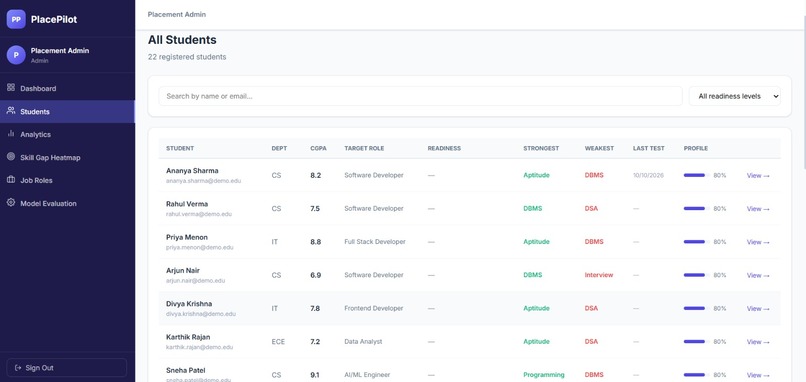The height and width of the screenshot is (382, 806).
Task: Click the Dashboard grid icon
Action: click(11, 87)
